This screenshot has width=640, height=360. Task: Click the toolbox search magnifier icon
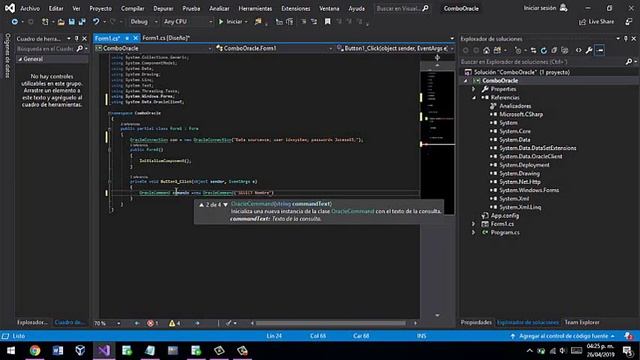coord(80,49)
